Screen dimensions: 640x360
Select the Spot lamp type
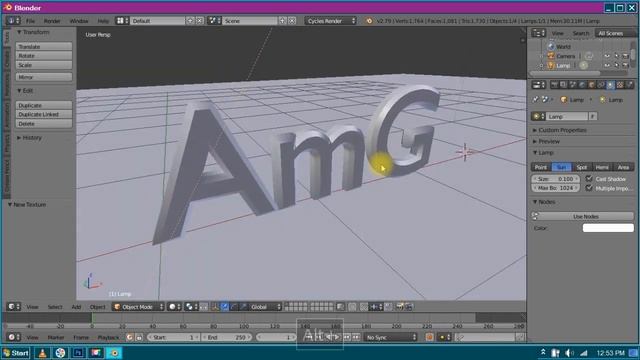click(x=582, y=167)
